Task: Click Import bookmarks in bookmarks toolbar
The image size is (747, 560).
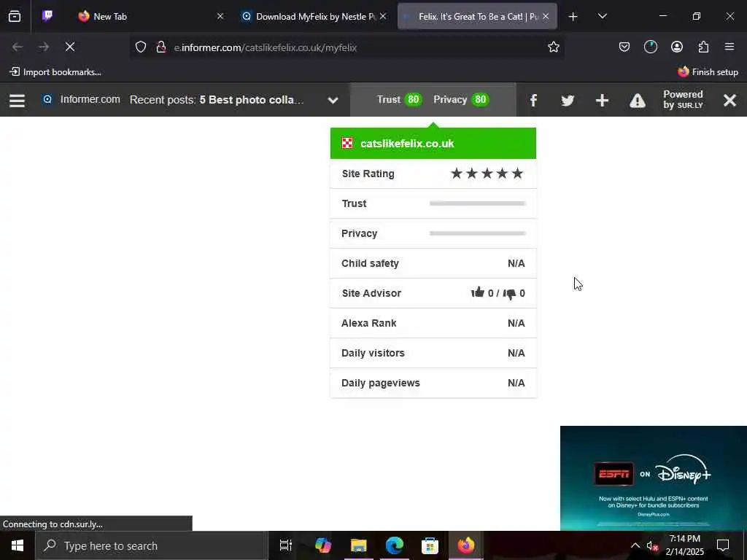Action: tap(55, 72)
